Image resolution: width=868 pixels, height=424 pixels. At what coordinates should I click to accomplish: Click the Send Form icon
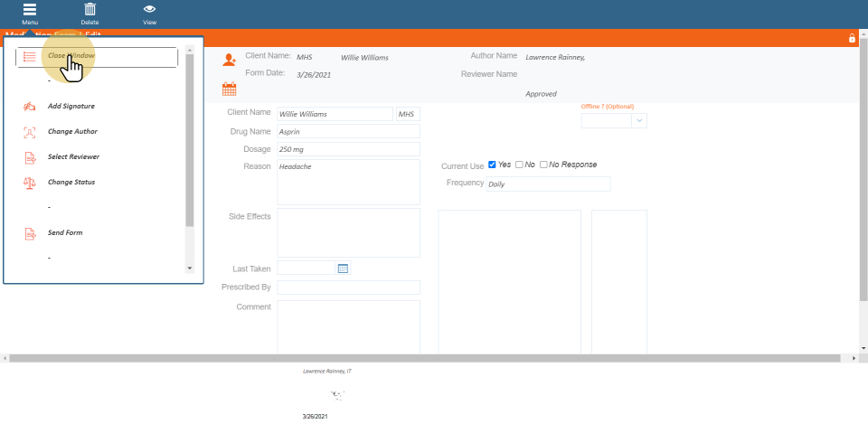[x=29, y=233]
